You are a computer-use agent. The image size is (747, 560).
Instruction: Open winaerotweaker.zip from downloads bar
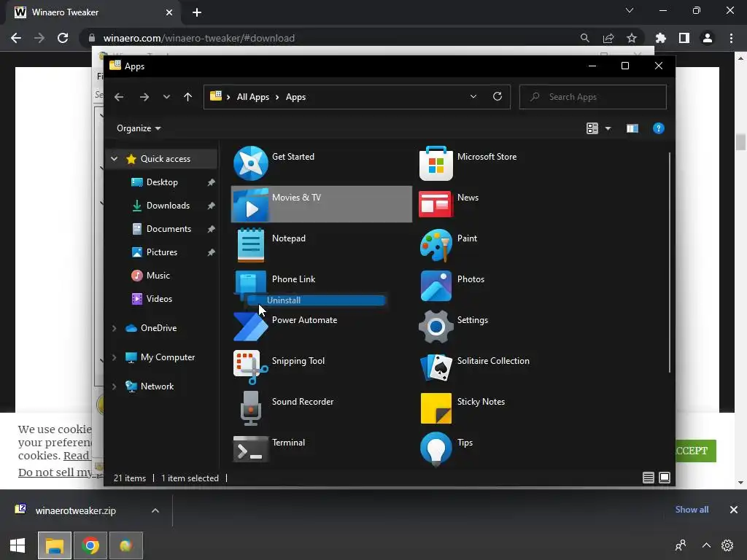pos(75,510)
